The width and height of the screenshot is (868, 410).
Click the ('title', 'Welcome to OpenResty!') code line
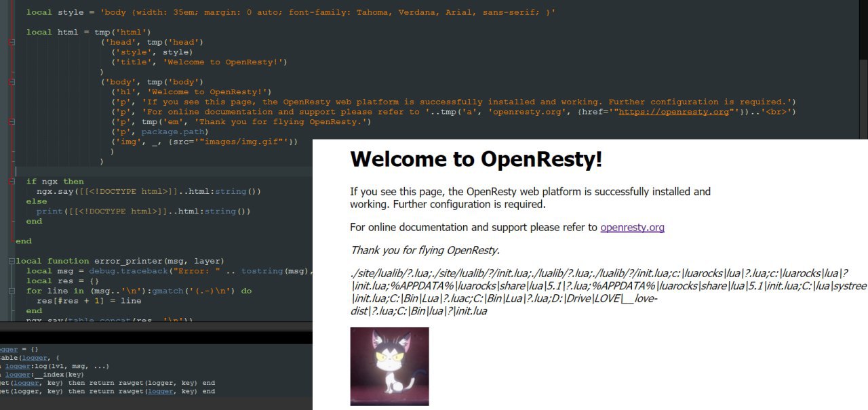coord(199,62)
